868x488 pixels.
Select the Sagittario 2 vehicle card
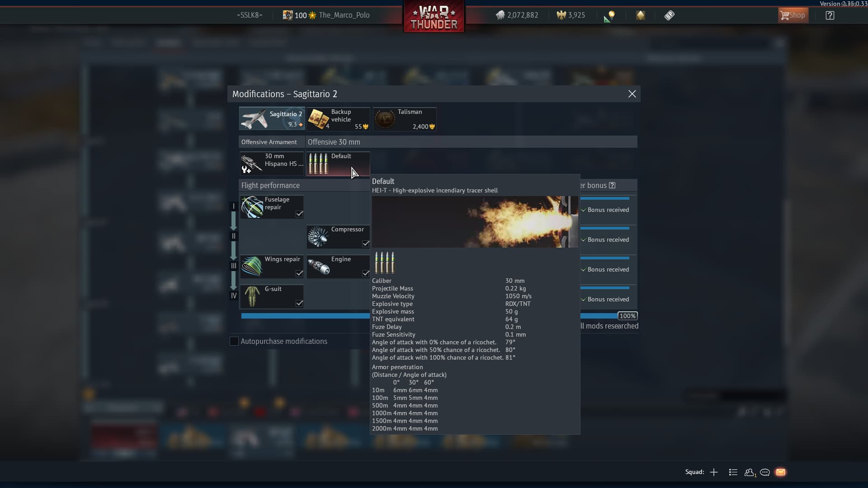pos(272,119)
